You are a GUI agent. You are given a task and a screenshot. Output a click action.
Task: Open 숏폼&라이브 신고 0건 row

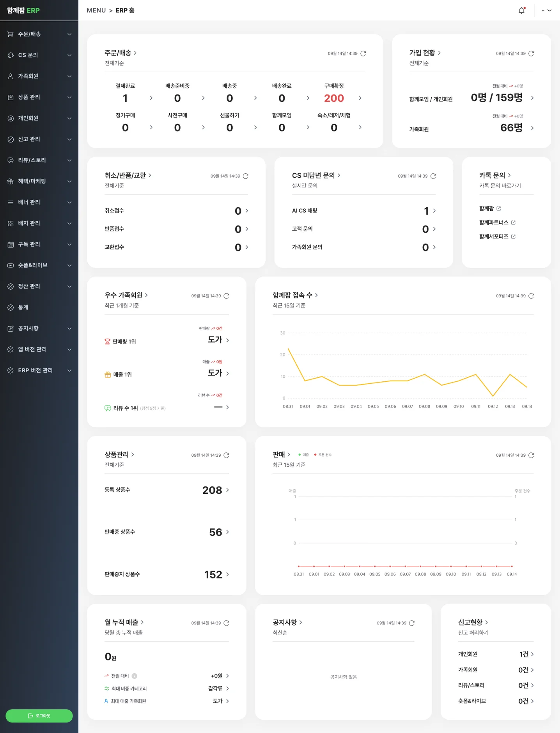click(x=496, y=701)
